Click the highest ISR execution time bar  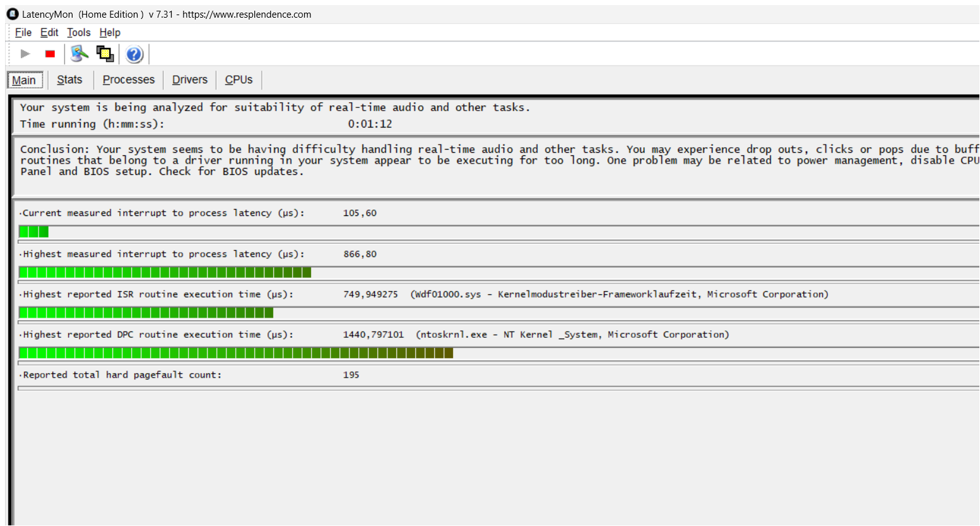[x=146, y=313]
